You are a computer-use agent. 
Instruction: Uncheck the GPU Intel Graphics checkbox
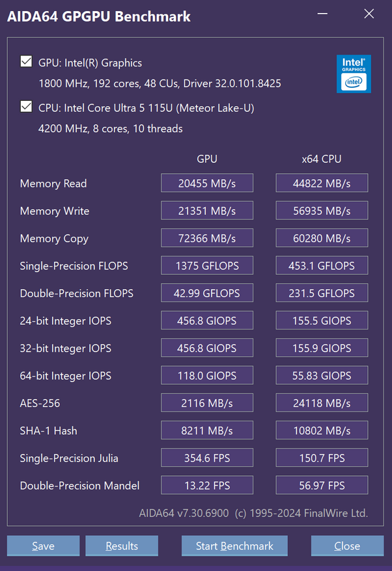[26, 63]
